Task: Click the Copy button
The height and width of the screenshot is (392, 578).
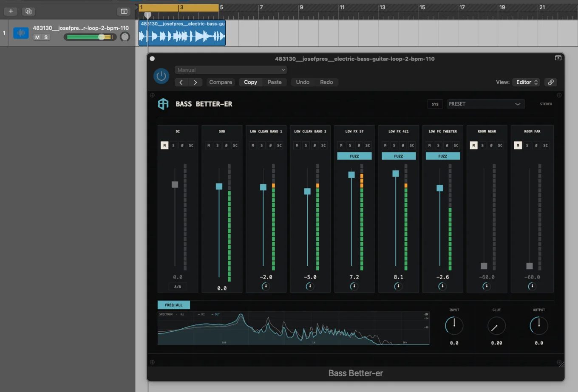Action: [250, 82]
